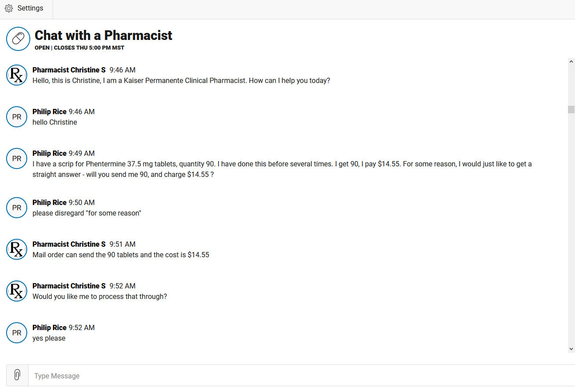Click the chat scrollbar thumb
The width and height of the screenshot is (575, 392).
[571, 109]
